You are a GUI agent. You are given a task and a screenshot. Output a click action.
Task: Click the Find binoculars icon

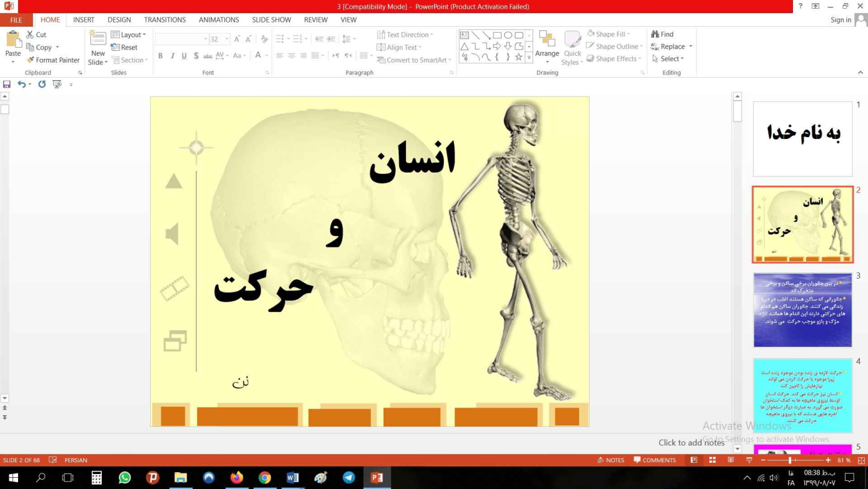coord(655,34)
